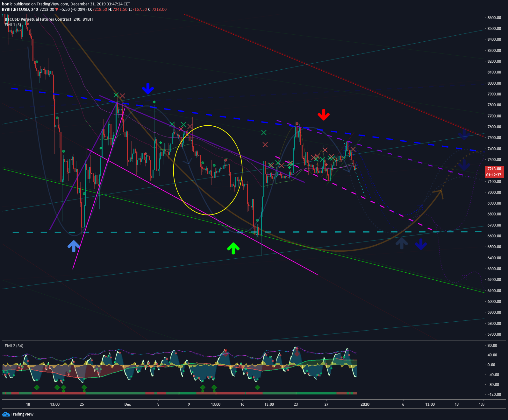Image resolution: width=508 pixels, height=420 pixels.
Task: Click the '2020' label on the time axis
Action: 365,404
